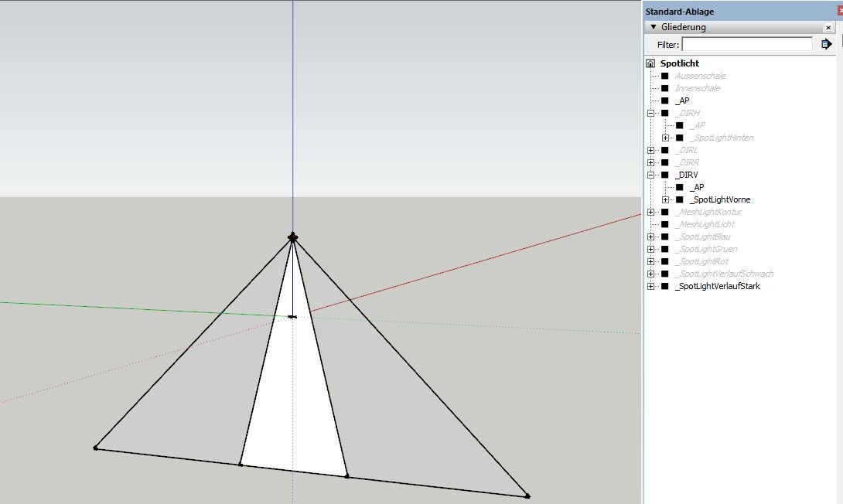843x504 pixels.
Task: Click the group icon beside _SpotLightVerlaufStark
Action: click(x=664, y=286)
